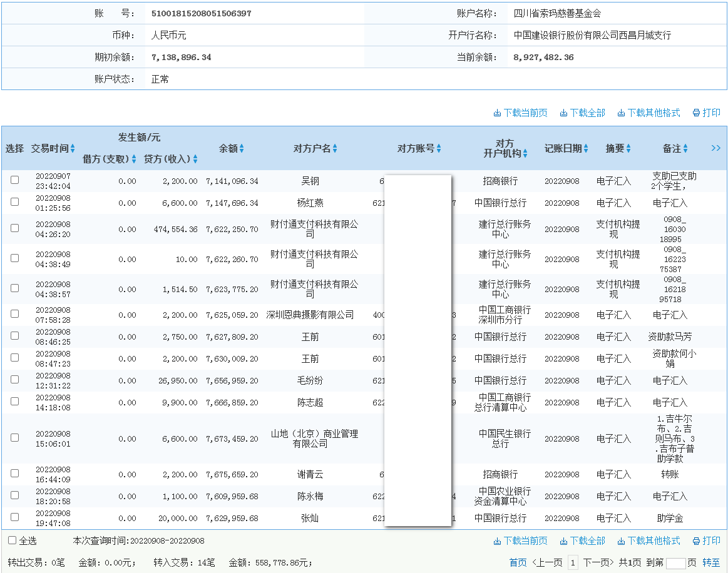
Task: Click current balance 8,927,482.36
Action: 544,58
